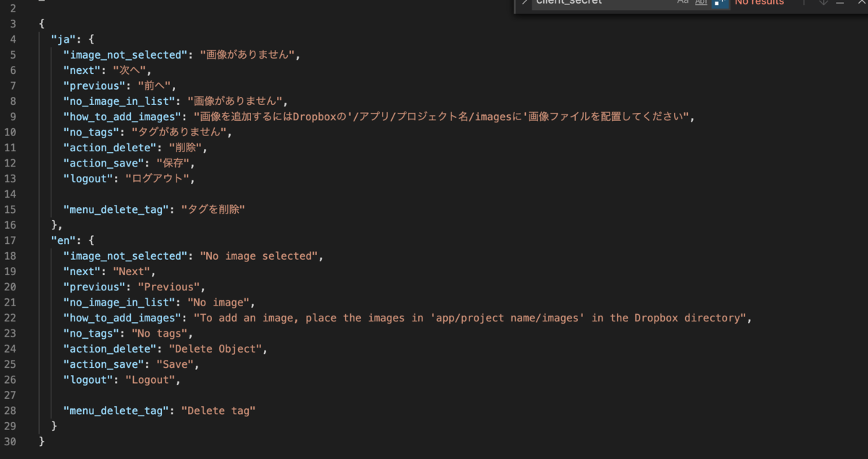Click the whole word match icon

[x=700, y=3]
